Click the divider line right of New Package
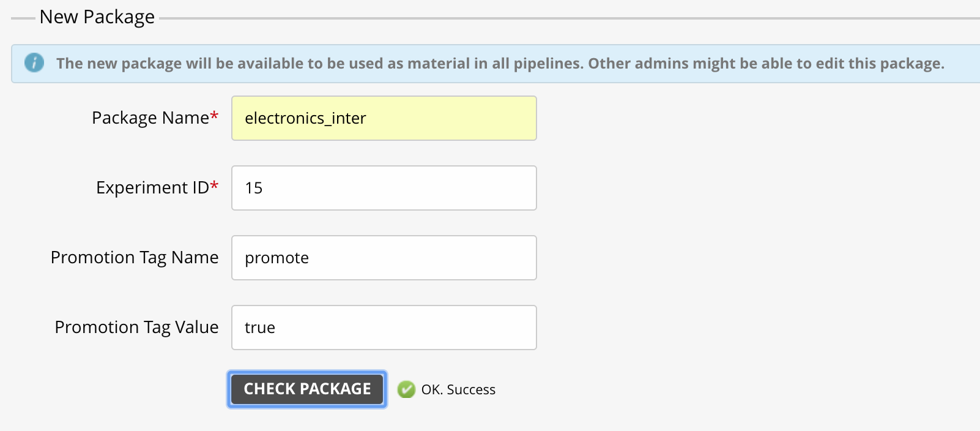Viewport: 980px width, 431px height. [569, 18]
